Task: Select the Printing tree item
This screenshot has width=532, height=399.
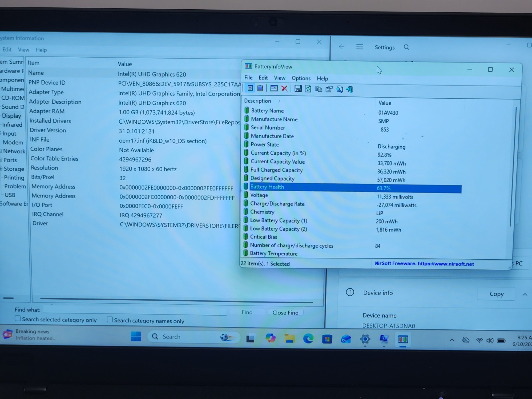Action: tap(14, 178)
